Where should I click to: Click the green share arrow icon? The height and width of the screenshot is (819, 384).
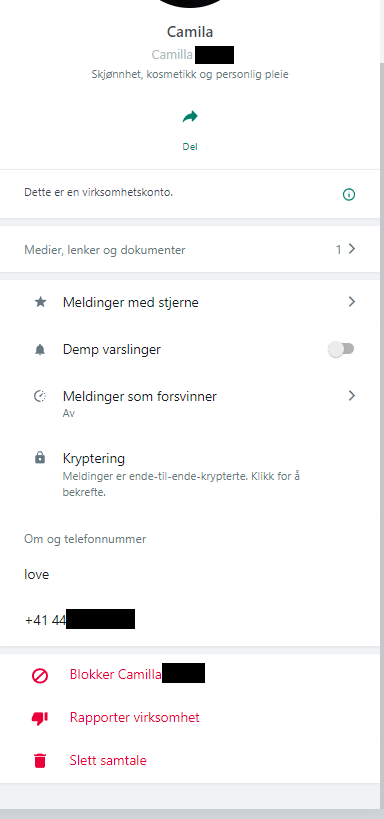coord(190,116)
